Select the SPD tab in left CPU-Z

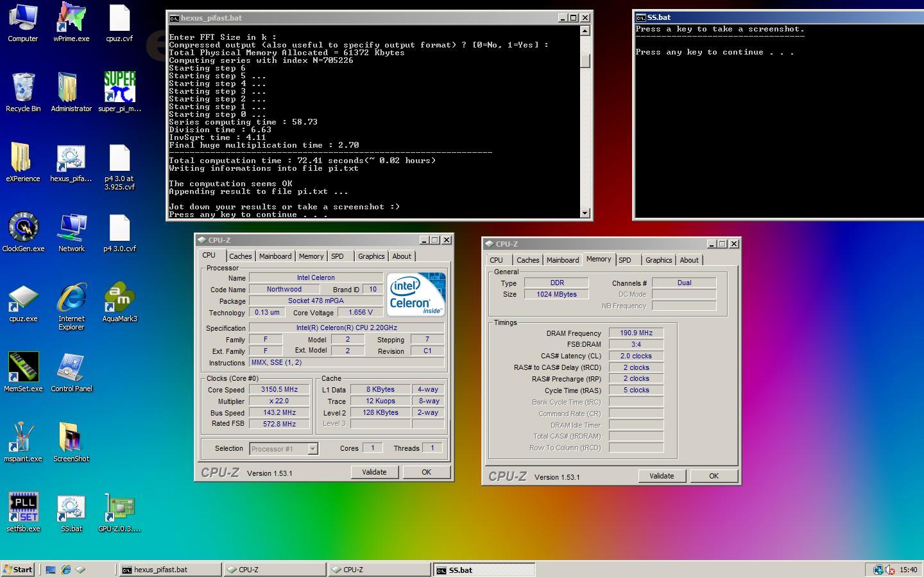[x=338, y=256]
